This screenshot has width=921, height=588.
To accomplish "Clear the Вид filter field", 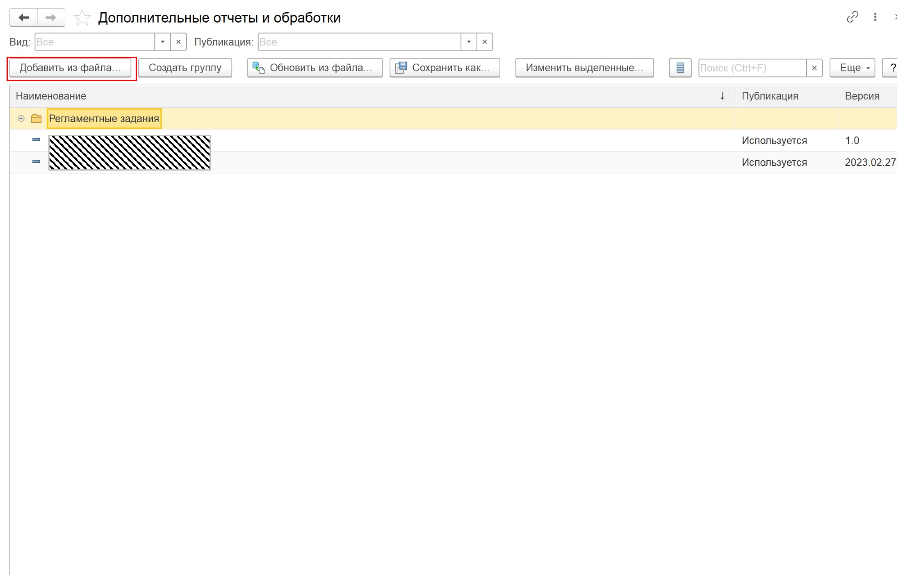I will [178, 42].
